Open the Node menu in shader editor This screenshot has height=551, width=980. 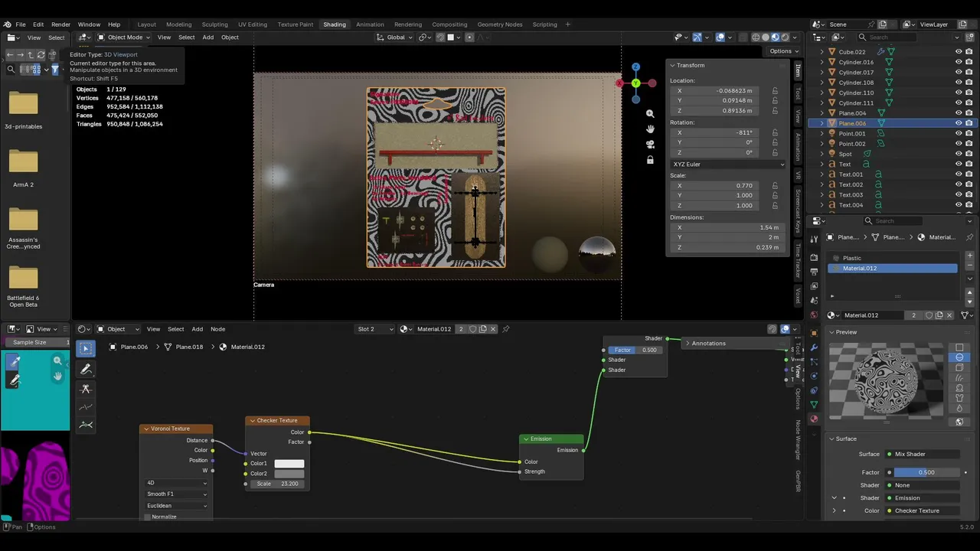click(x=218, y=329)
